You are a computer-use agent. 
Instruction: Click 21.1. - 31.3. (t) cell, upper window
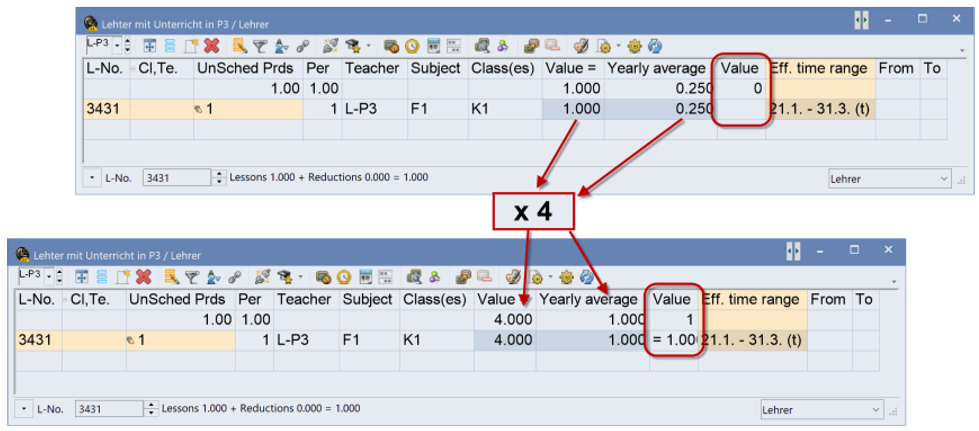820,109
